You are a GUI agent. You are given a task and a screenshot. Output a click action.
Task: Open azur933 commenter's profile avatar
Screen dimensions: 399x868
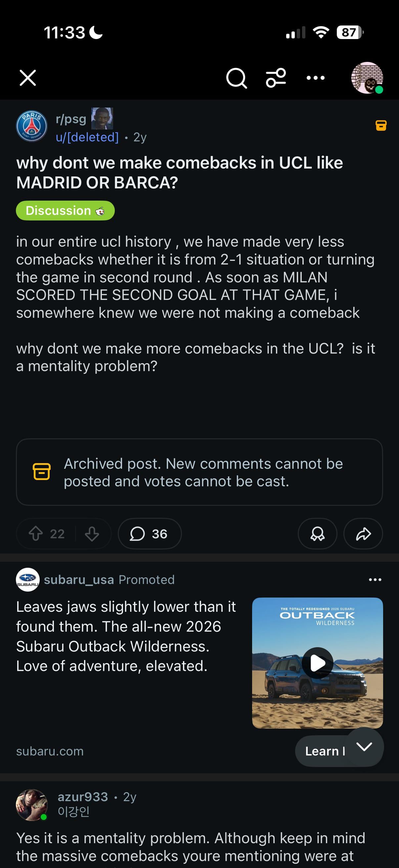point(32,805)
